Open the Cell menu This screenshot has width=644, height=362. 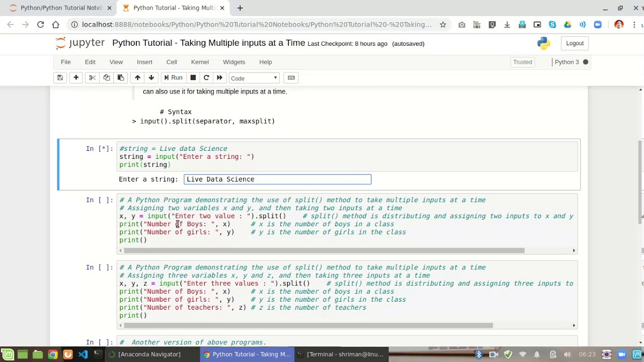tap(172, 62)
